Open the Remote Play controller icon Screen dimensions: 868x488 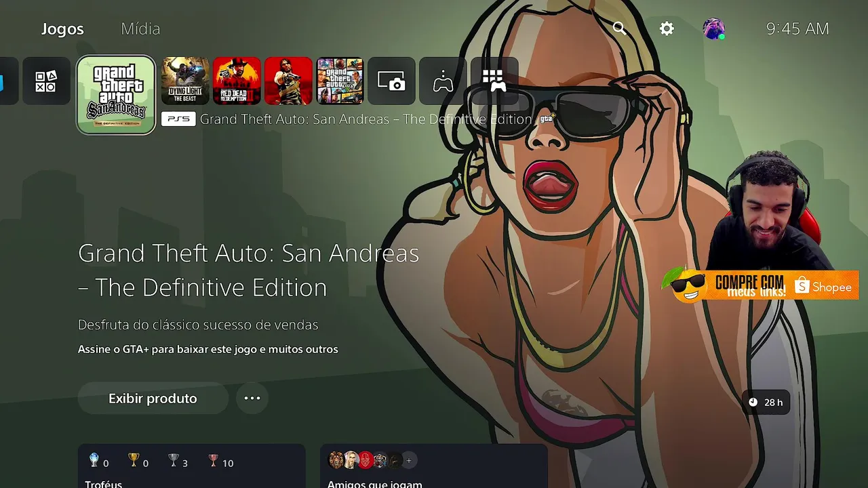443,81
